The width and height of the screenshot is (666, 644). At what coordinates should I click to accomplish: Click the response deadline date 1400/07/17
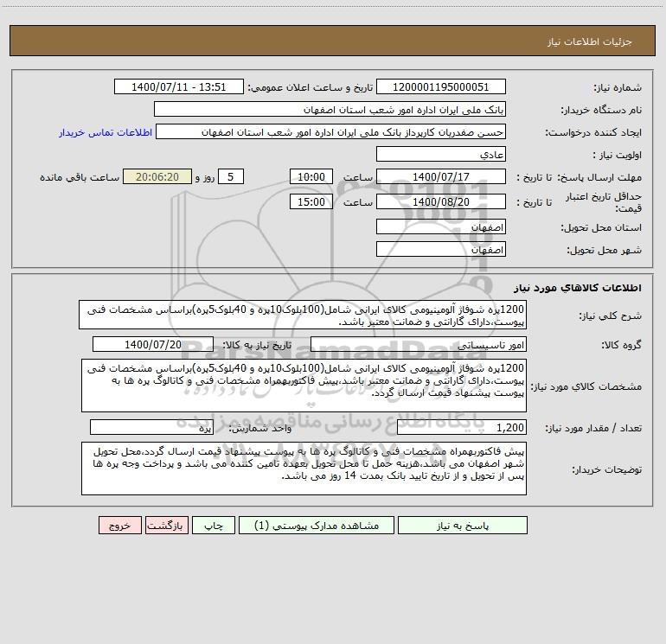tap(441, 176)
